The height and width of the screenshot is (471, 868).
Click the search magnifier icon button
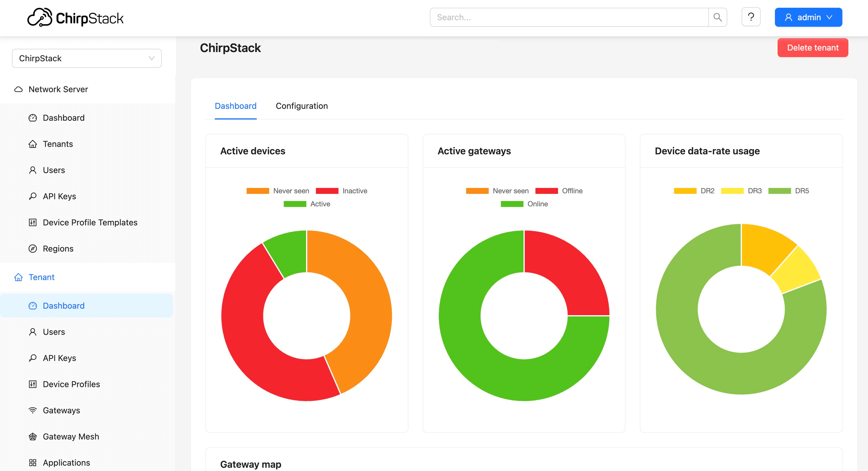pyautogui.click(x=717, y=17)
